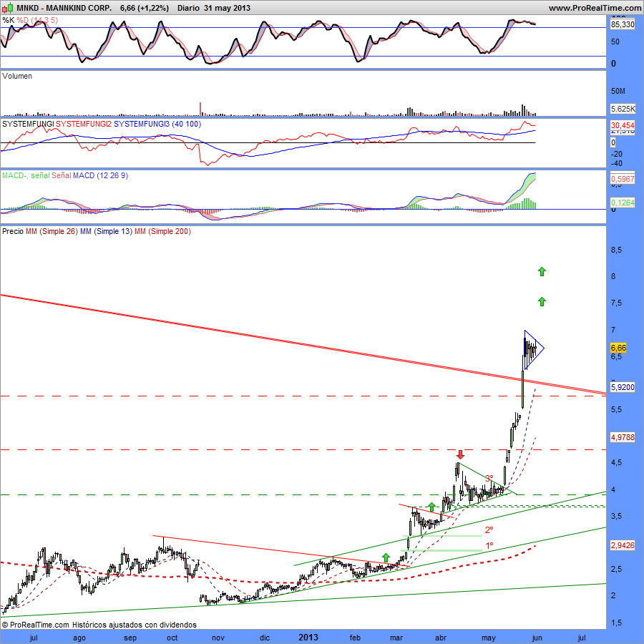Click the 0,1264 histogram value box
The image size is (644, 644).
(623, 203)
